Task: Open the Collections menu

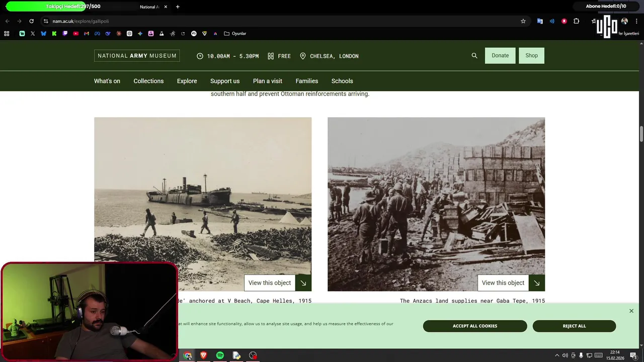Action: pos(148,81)
